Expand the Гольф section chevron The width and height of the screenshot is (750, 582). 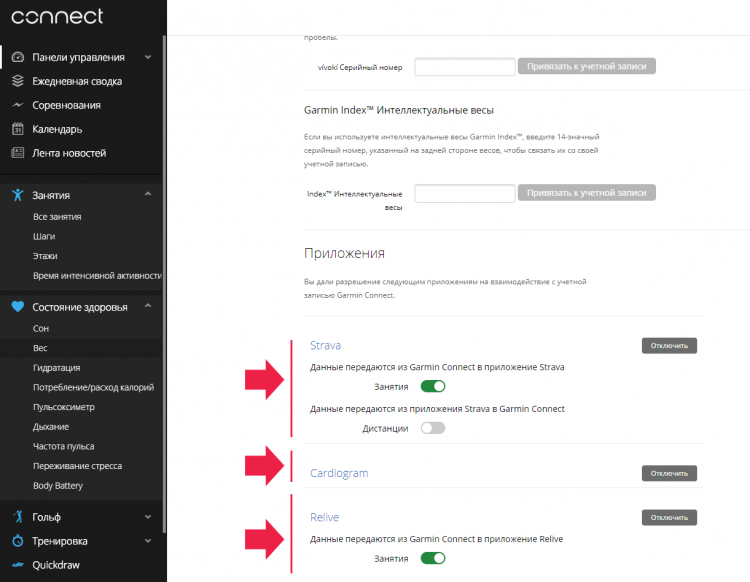point(148,516)
